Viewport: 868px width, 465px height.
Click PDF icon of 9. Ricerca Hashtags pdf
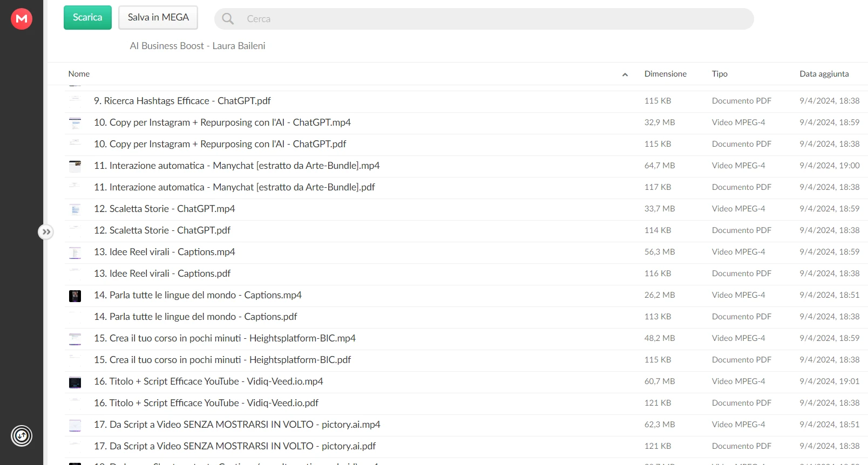tap(75, 101)
